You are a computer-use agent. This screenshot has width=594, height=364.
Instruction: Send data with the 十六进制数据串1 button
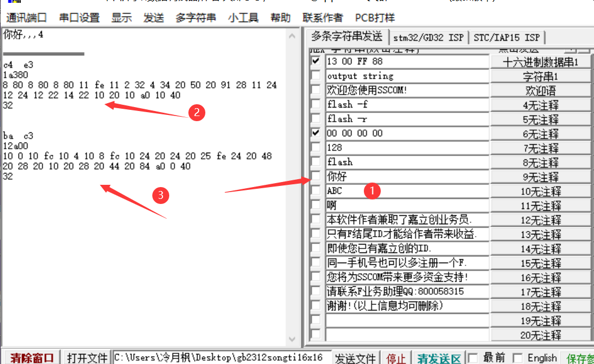[x=540, y=61]
